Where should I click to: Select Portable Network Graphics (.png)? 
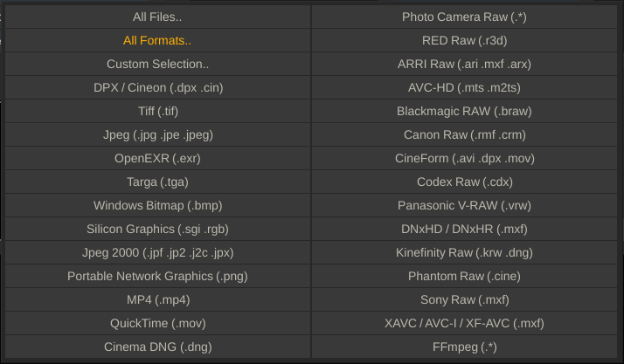[x=157, y=276]
